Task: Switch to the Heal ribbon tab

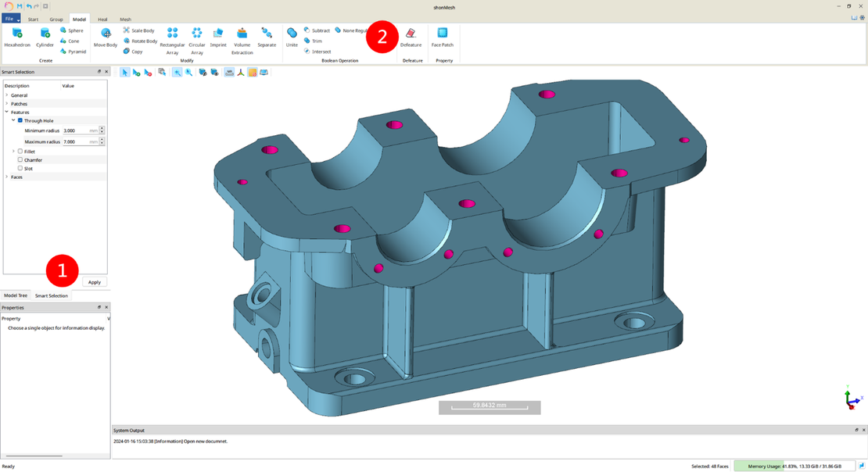Action: pos(102,19)
